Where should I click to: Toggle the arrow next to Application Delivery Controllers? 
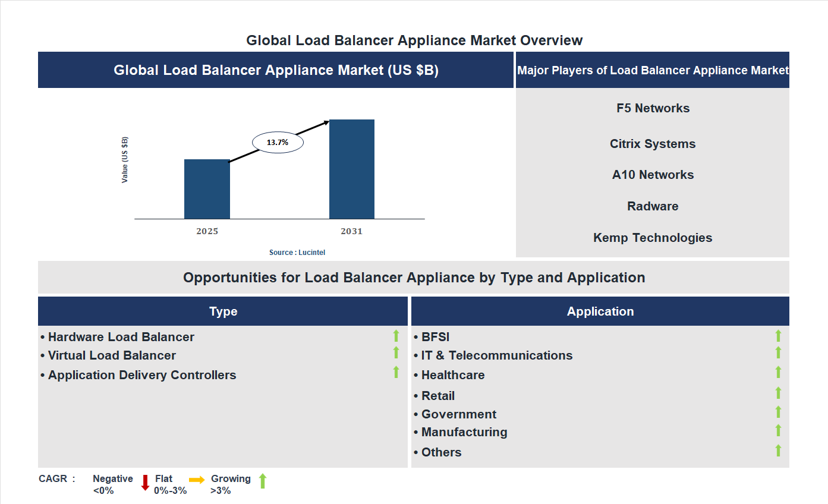(396, 372)
